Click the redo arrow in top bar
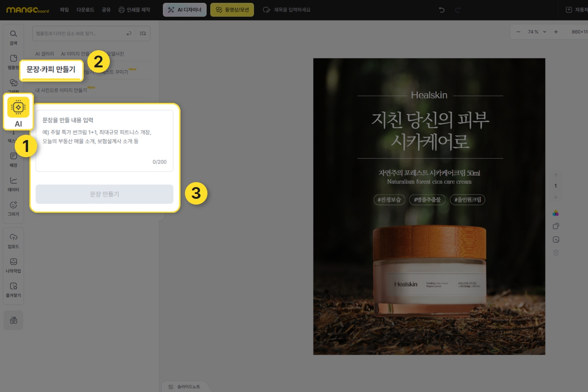The image size is (588, 392). click(x=457, y=10)
